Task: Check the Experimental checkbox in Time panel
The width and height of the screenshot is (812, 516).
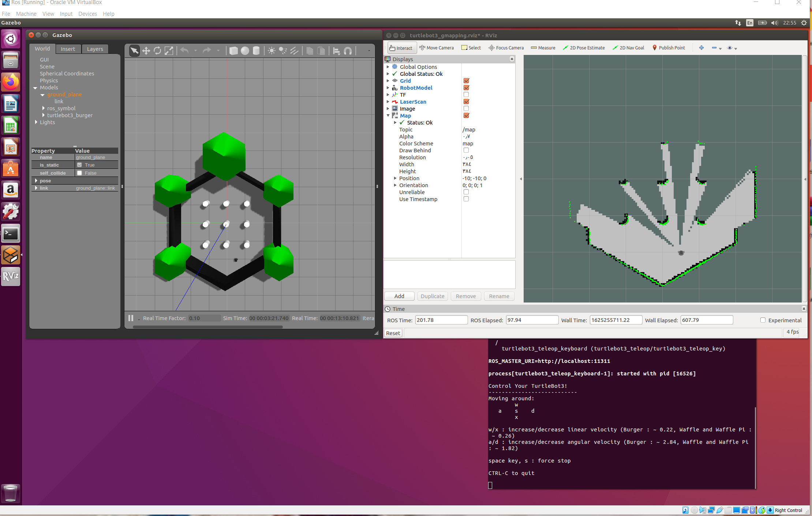Action: point(763,320)
